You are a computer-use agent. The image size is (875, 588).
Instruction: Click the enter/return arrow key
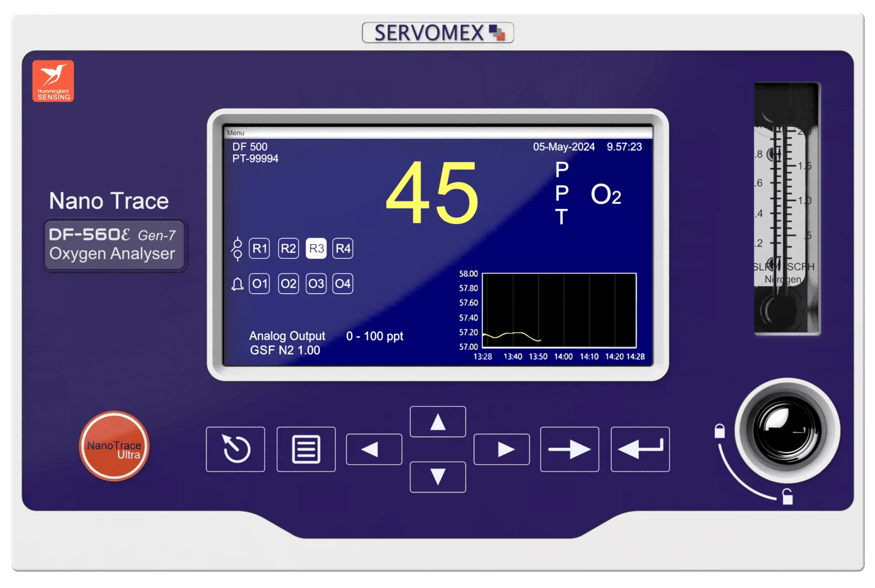[x=640, y=449]
